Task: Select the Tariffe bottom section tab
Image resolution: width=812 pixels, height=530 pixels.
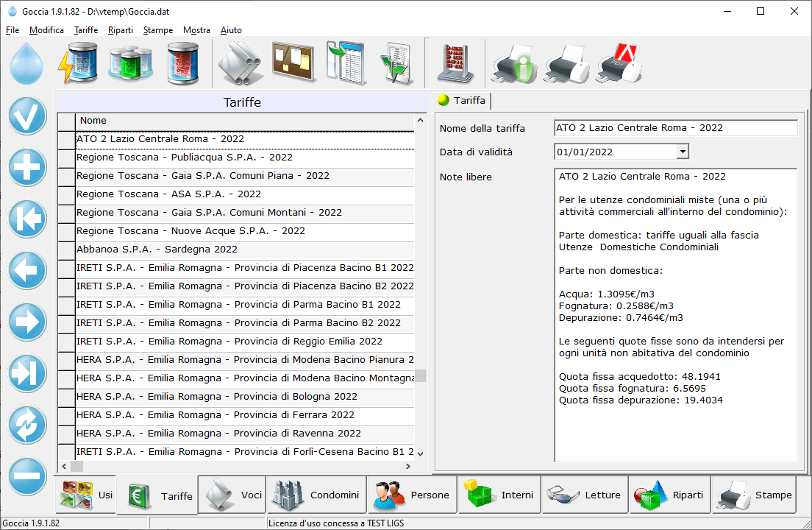Action: point(157,495)
